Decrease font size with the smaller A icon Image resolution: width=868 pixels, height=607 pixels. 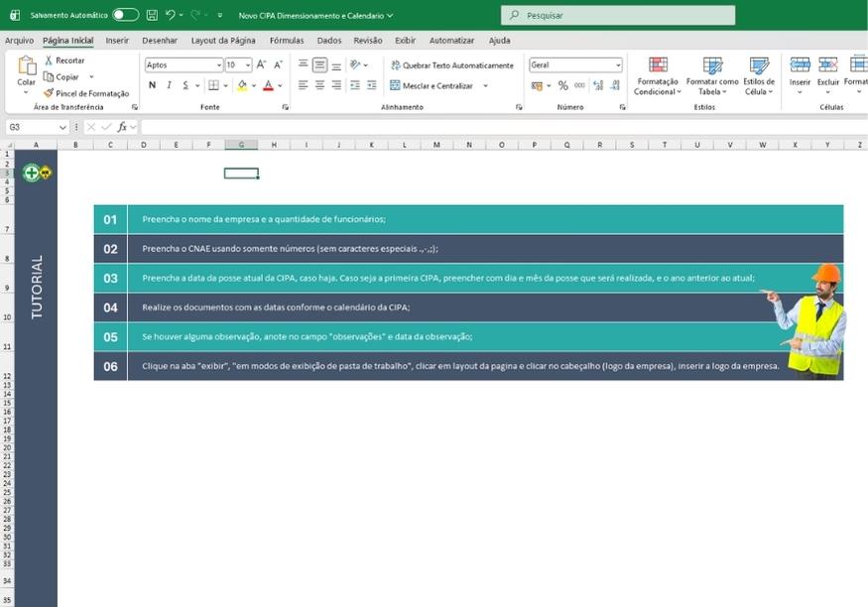coord(278,64)
